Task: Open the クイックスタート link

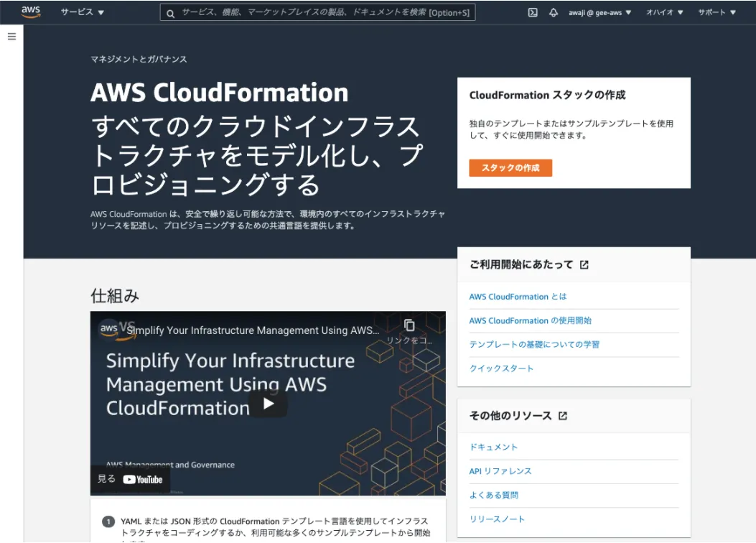Action: pos(501,368)
